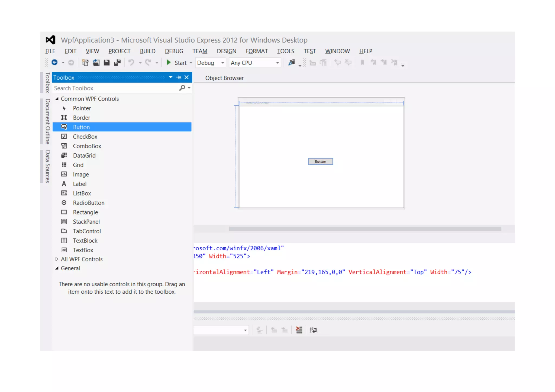Select the DataGrid control in Toolbox
Image resolution: width=555 pixels, height=392 pixels.
(x=122, y=155)
